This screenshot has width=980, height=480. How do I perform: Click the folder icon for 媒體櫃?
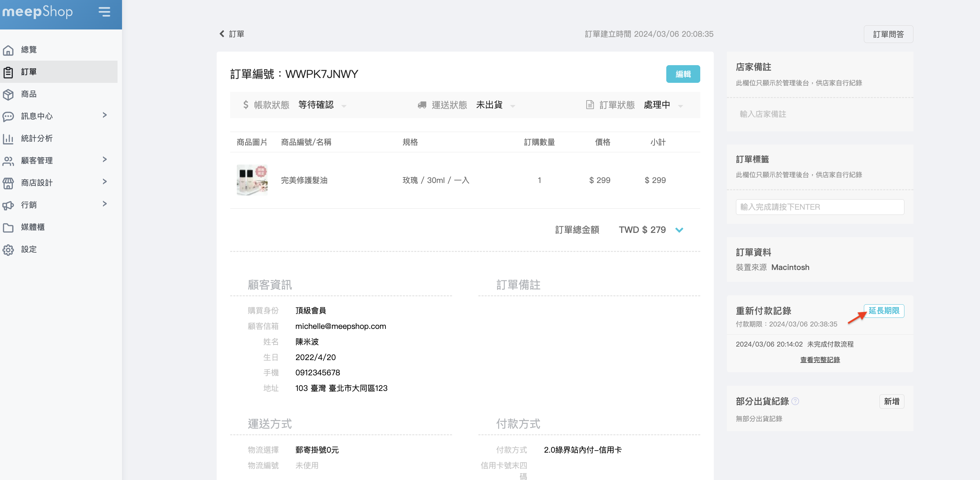(x=8, y=227)
